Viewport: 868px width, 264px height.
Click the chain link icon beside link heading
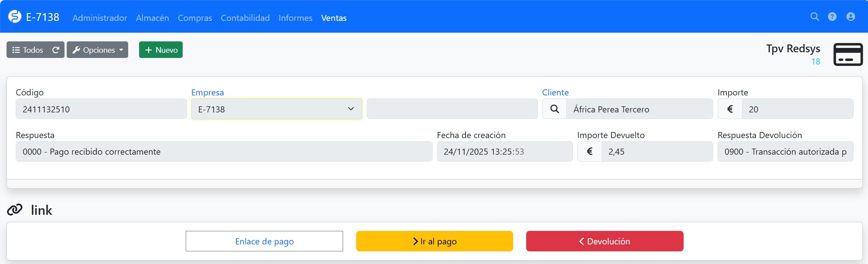[15, 210]
